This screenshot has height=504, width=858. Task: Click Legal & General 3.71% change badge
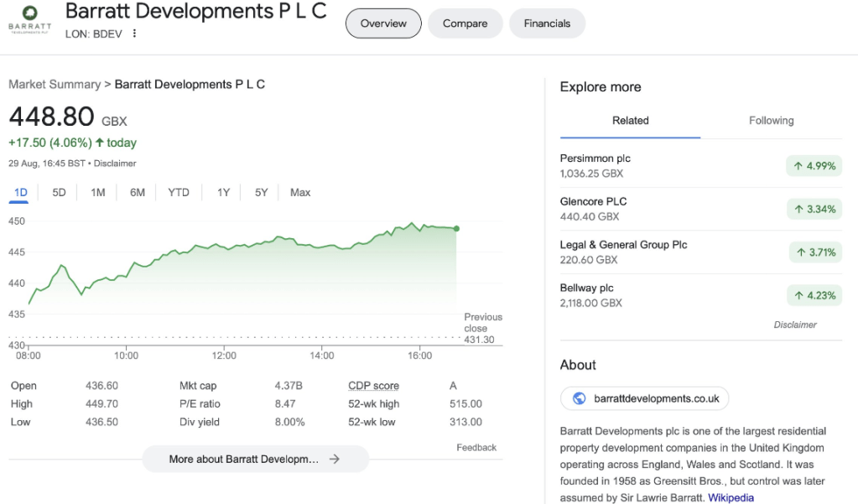click(814, 252)
